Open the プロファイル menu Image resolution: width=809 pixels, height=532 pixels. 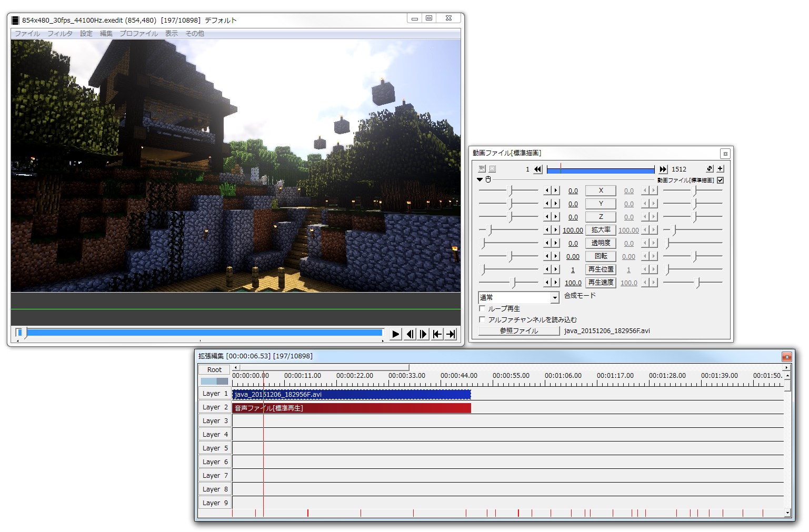[139, 33]
